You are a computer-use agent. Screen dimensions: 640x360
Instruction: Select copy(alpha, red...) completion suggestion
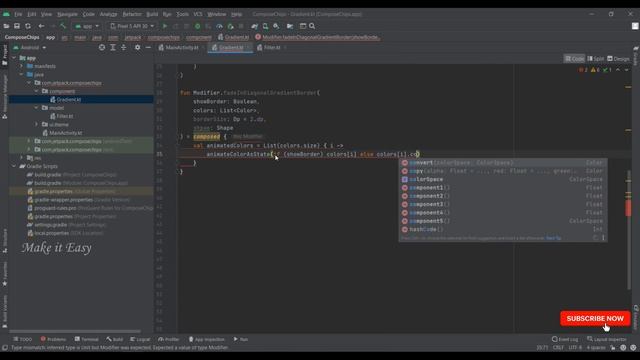point(503,171)
